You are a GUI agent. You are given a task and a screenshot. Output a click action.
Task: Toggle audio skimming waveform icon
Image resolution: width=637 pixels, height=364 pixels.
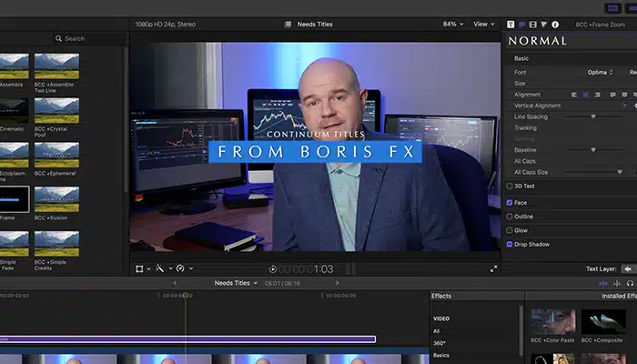(x=617, y=284)
